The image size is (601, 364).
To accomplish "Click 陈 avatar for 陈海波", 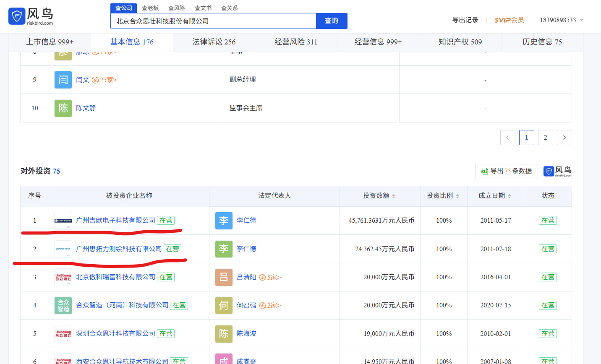I will pyautogui.click(x=224, y=334).
